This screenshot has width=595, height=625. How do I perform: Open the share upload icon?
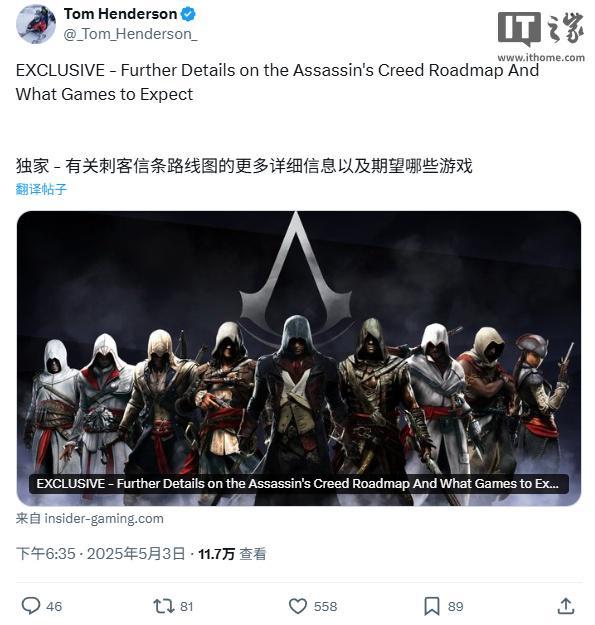point(565,606)
